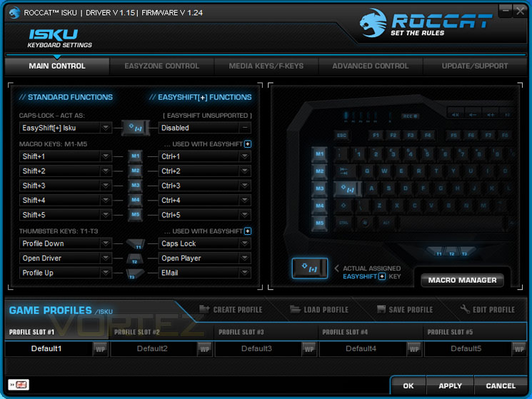The height and width of the screenshot is (399, 532).
Task: Open the Open Driver thumbster dropdown
Action: 66,258
